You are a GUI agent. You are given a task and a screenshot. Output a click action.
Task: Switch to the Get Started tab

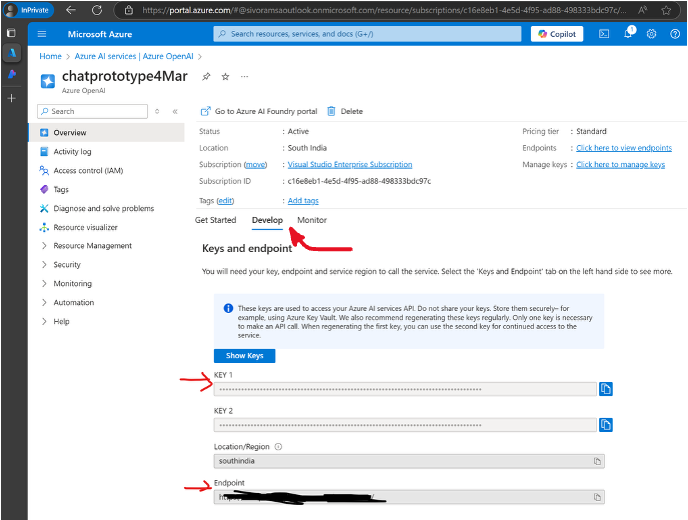coord(215,220)
